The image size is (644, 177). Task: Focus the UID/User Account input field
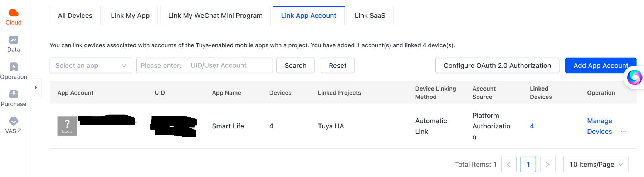[x=204, y=65]
